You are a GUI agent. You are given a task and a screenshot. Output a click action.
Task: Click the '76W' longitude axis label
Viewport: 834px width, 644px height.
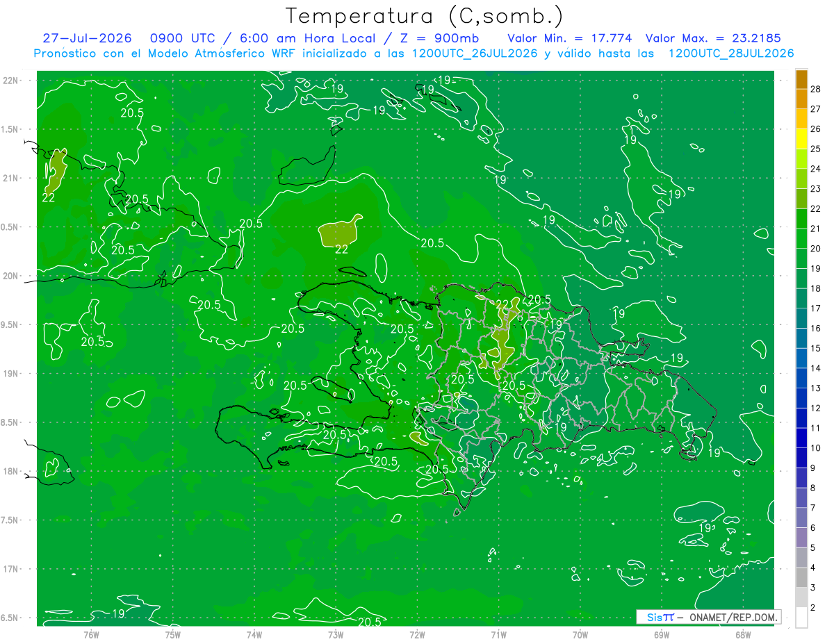[x=91, y=635]
